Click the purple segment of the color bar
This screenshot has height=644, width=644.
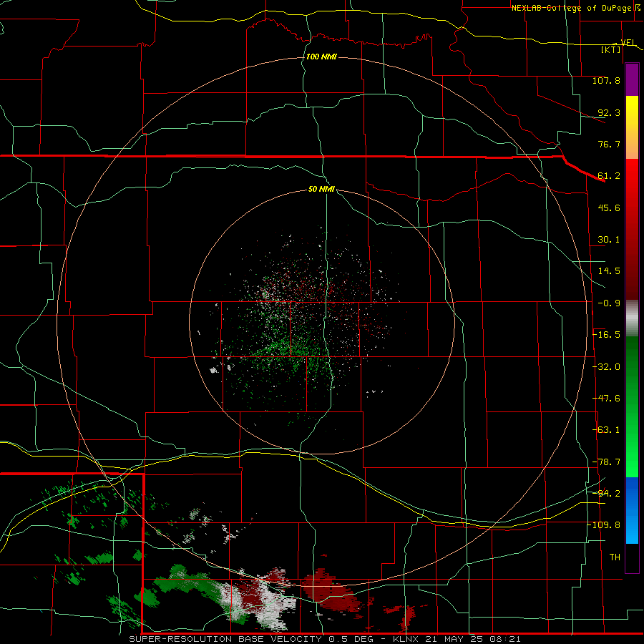point(632,80)
